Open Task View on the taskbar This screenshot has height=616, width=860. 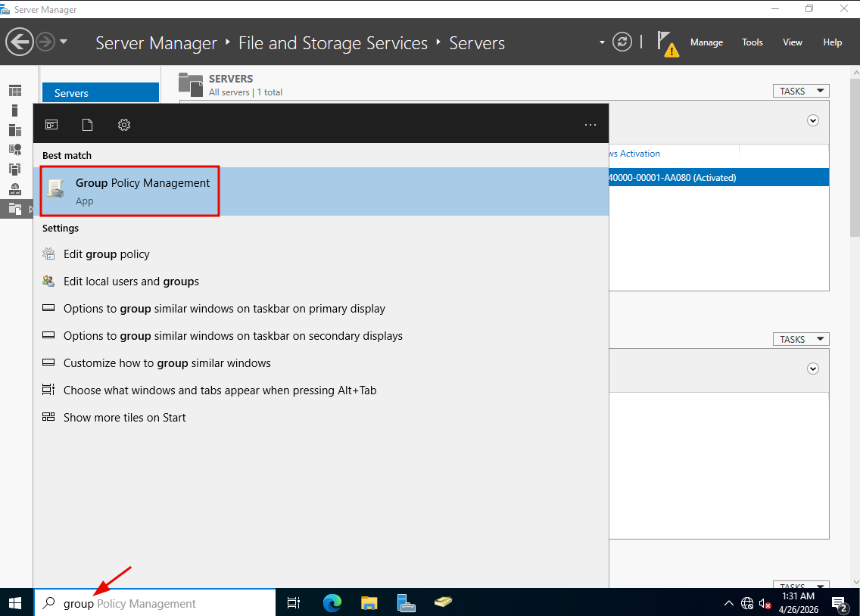coord(294,603)
